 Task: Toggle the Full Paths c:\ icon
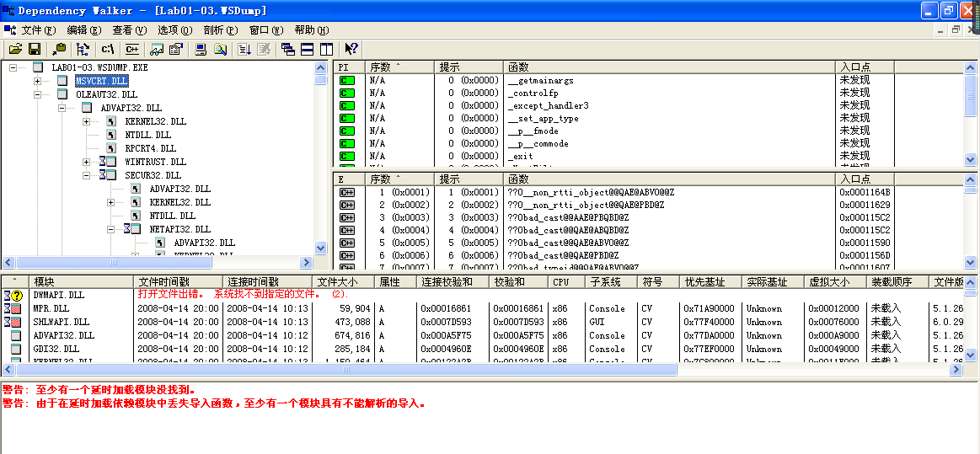point(108,49)
